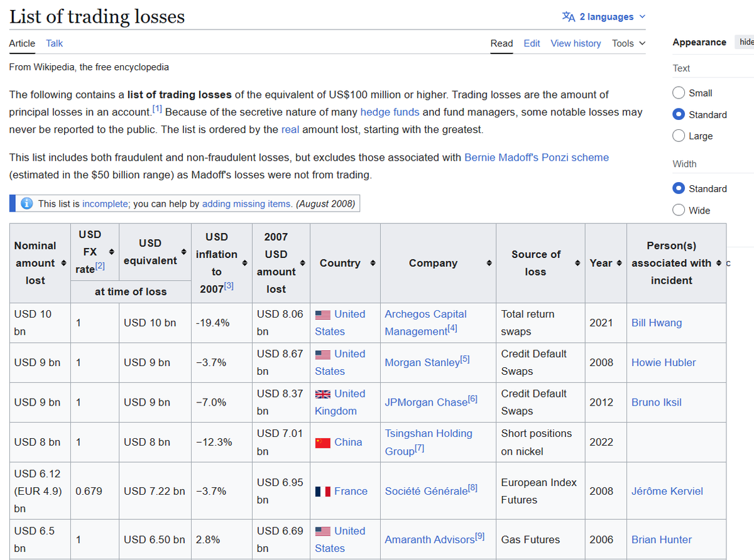Image resolution: width=754 pixels, height=560 pixels.
Task: Open Bill Hwang person link
Action: point(657,323)
